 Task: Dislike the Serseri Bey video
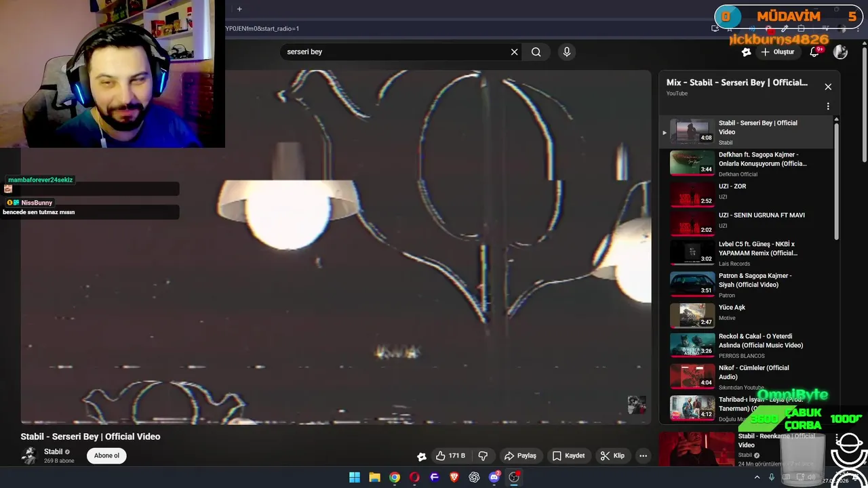coord(484,455)
